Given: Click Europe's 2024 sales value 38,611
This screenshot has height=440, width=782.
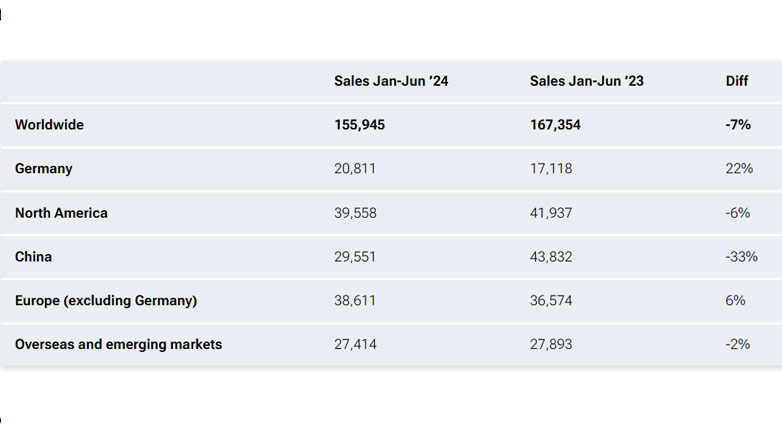Looking at the screenshot, I should coord(355,301).
